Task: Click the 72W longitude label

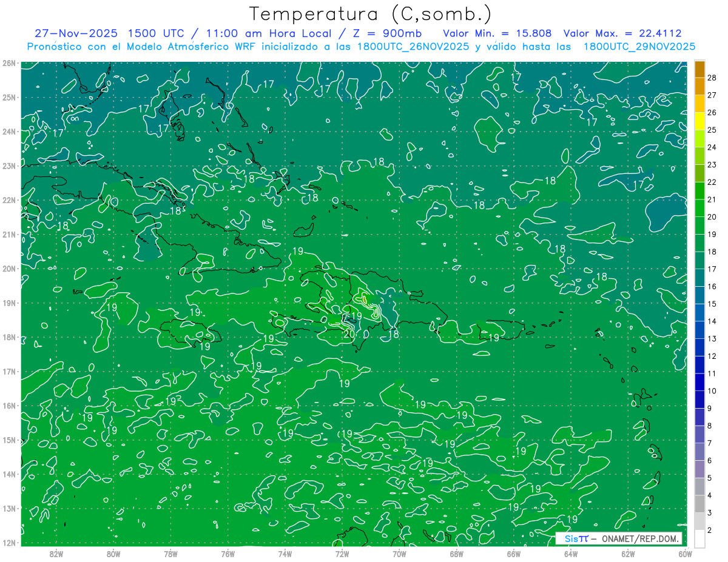Action: coord(342,554)
